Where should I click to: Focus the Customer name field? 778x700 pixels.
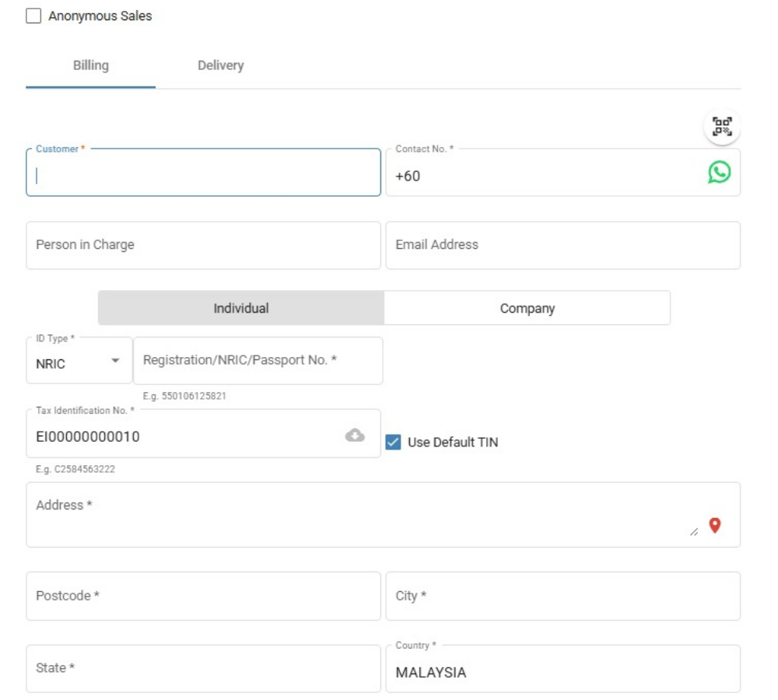(203, 174)
